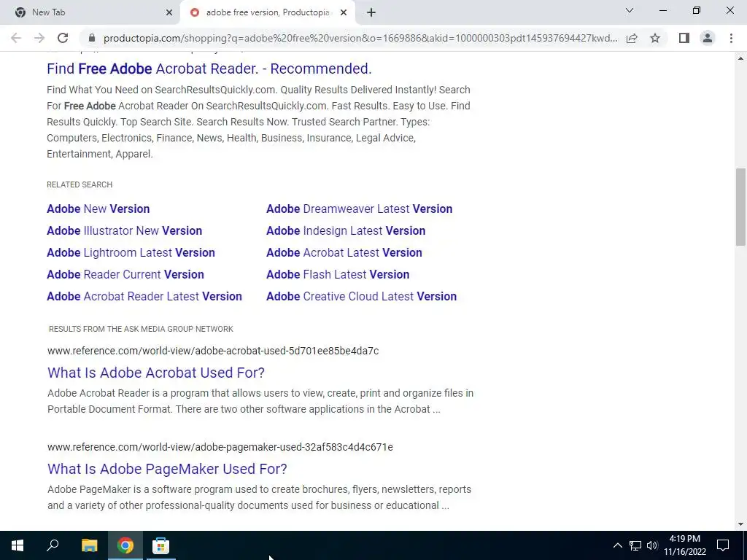This screenshot has height=560, width=747.
Task: Open What Is Adobe Acrobat Used For?
Action: (156, 373)
